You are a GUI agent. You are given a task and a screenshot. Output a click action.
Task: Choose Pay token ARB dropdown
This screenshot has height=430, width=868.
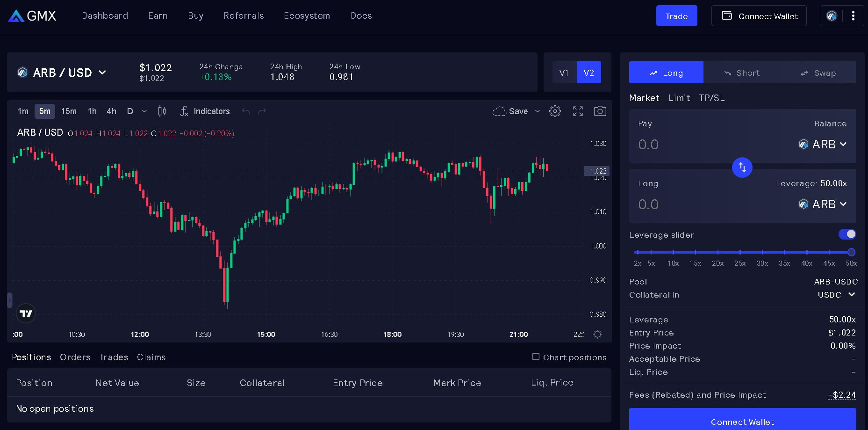click(823, 144)
